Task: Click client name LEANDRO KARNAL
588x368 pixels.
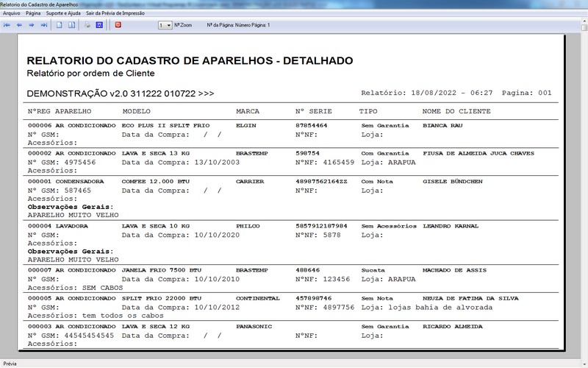Action: click(451, 226)
